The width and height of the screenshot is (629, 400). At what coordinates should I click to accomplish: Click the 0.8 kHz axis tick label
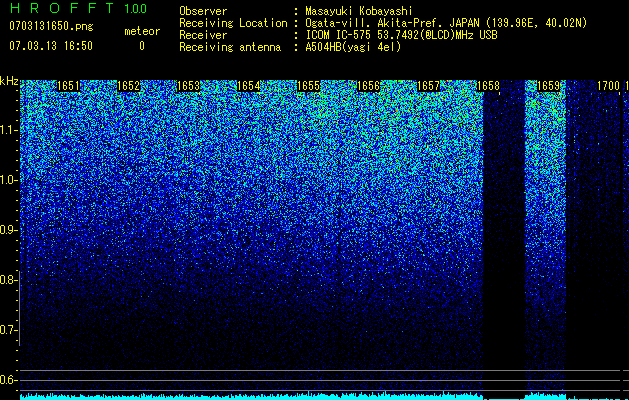(8, 280)
